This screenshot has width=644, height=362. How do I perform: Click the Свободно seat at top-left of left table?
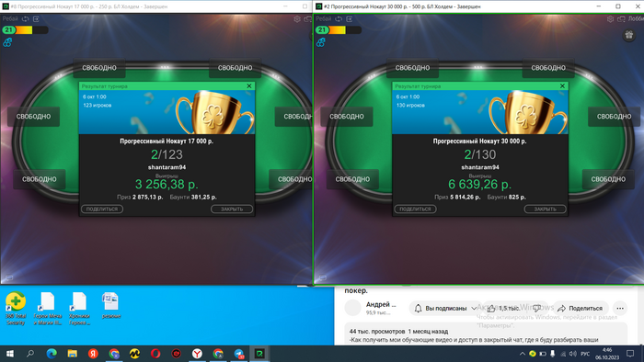(x=99, y=68)
